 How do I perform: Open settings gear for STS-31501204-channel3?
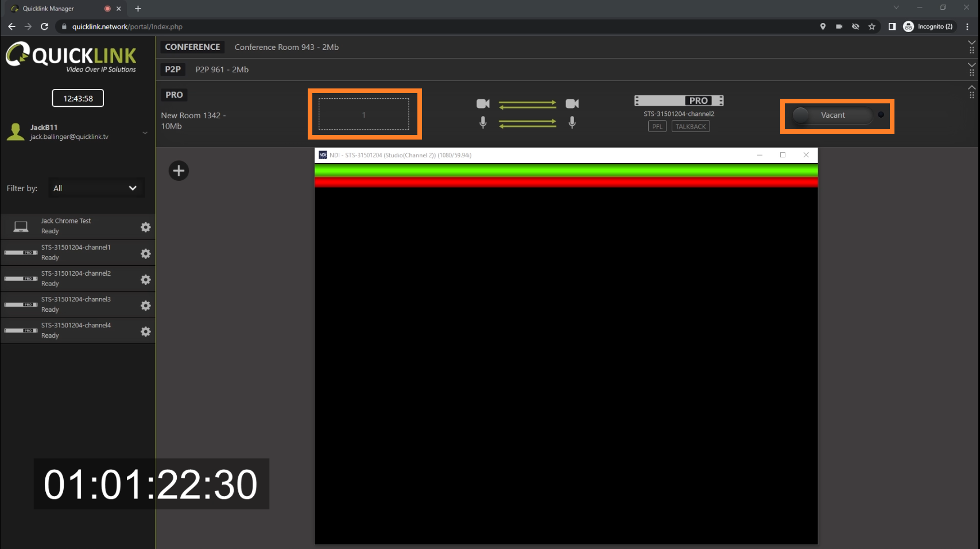[146, 306]
